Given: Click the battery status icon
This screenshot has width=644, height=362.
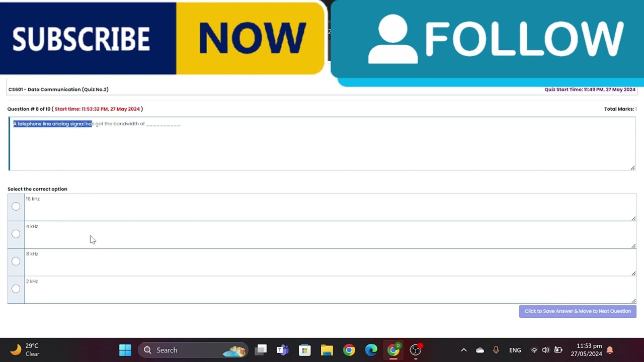Looking at the screenshot, I should tap(558, 350).
